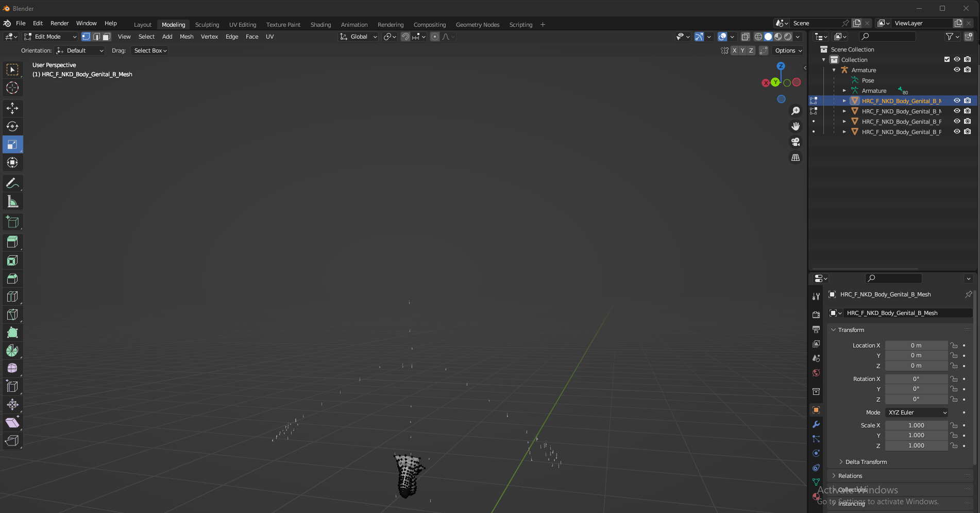Screen dimensions: 980x513
Task: Switch to the Sculpting workspace tab
Action: [207, 25]
